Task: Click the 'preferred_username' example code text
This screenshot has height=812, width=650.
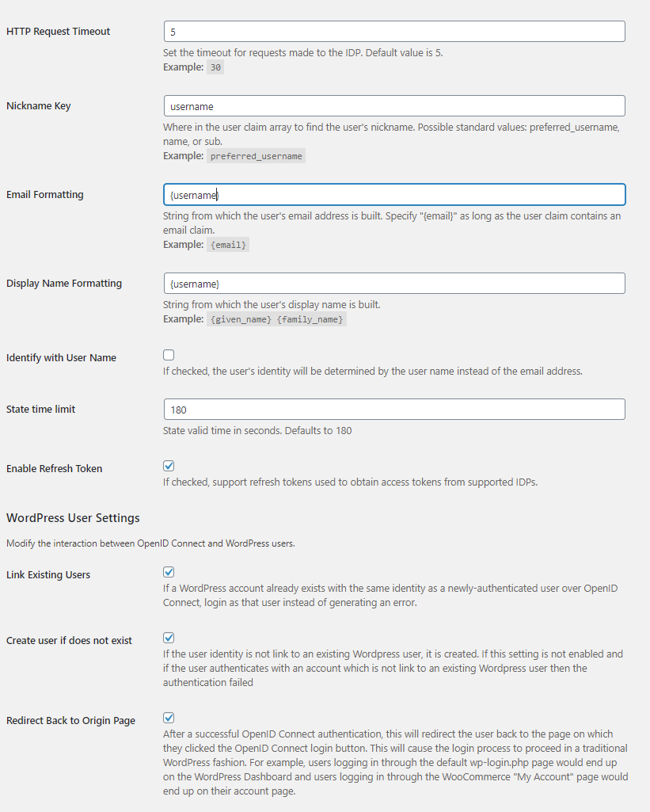Action: pyautogui.click(x=256, y=157)
